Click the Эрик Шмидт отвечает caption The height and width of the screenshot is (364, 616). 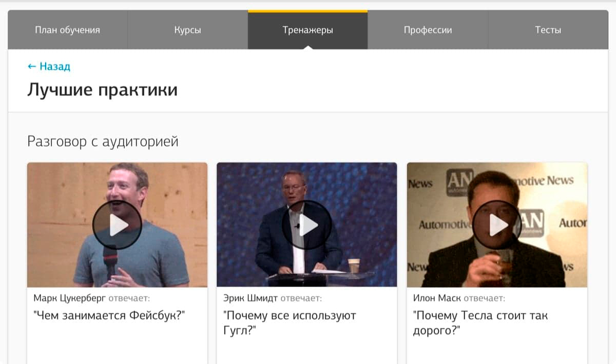pyautogui.click(x=273, y=298)
